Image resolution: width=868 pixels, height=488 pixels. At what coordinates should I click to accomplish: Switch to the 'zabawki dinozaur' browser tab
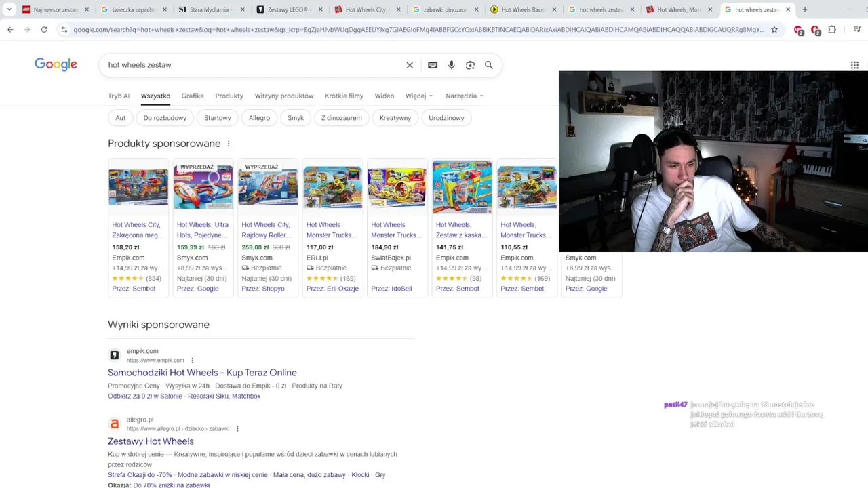pyautogui.click(x=445, y=9)
